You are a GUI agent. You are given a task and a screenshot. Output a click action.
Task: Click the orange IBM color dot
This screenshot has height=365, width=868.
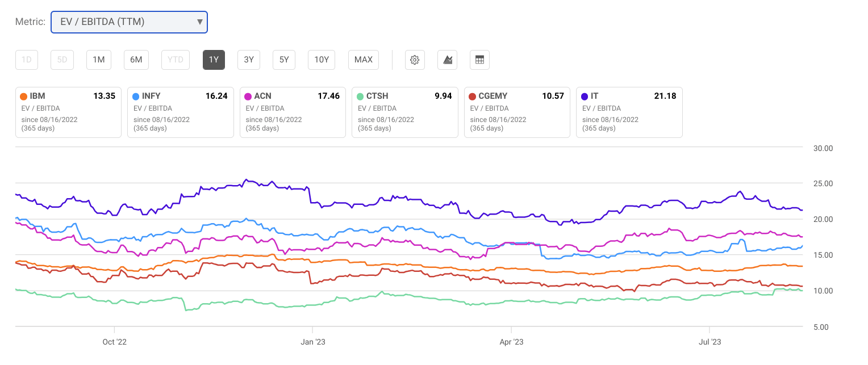23,97
